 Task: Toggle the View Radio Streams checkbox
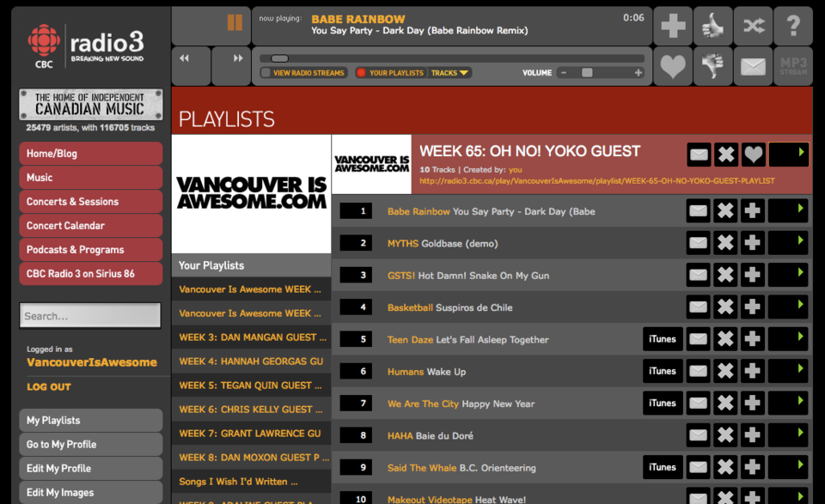266,73
